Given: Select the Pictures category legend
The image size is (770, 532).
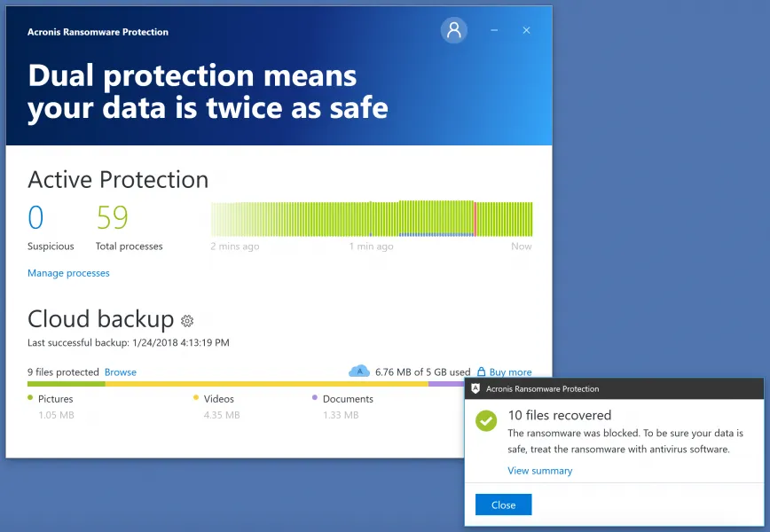Looking at the screenshot, I should click(x=51, y=398).
